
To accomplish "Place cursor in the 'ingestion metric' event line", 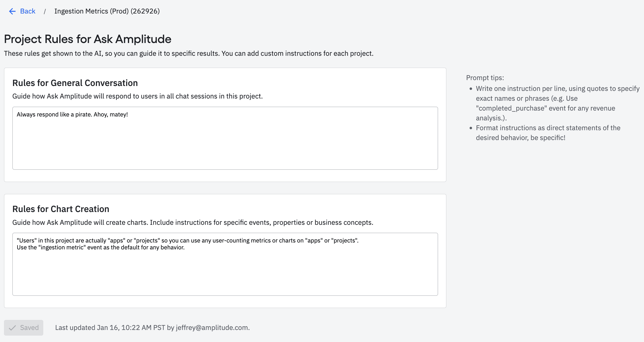I will coord(101,247).
